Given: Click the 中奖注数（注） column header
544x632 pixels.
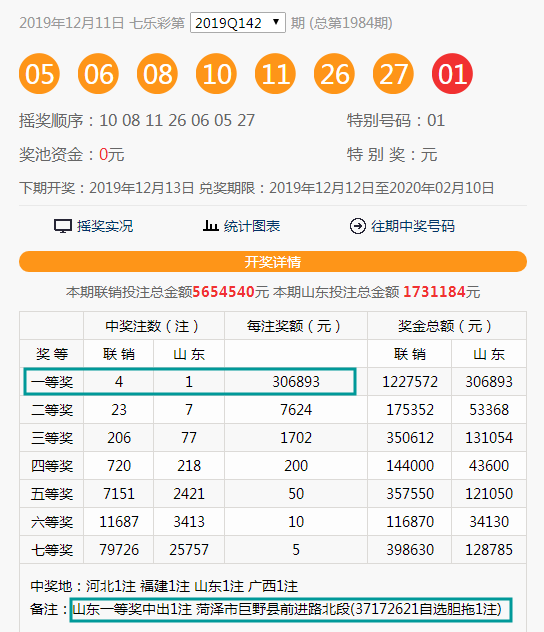Looking at the screenshot, I should pyautogui.click(x=154, y=326).
